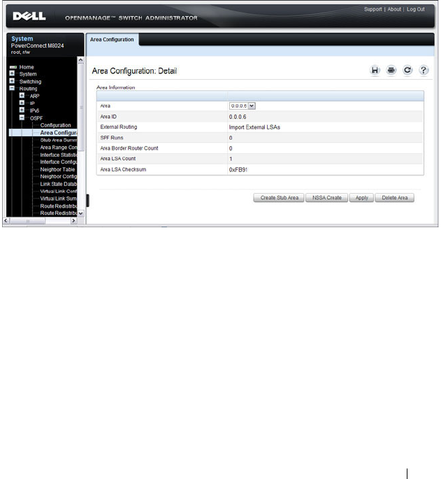The width and height of the screenshot is (448, 479).
Task: Select the Area Configuration tab
Action: pos(112,40)
